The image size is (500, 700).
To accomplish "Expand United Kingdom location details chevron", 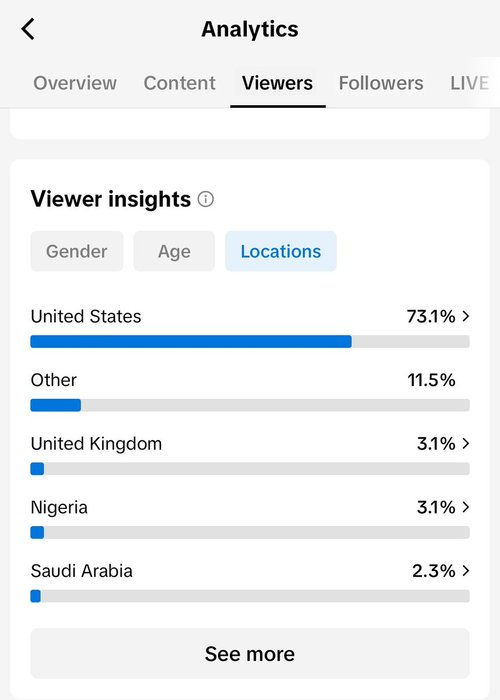I will pyautogui.click(x=466, y=443).
